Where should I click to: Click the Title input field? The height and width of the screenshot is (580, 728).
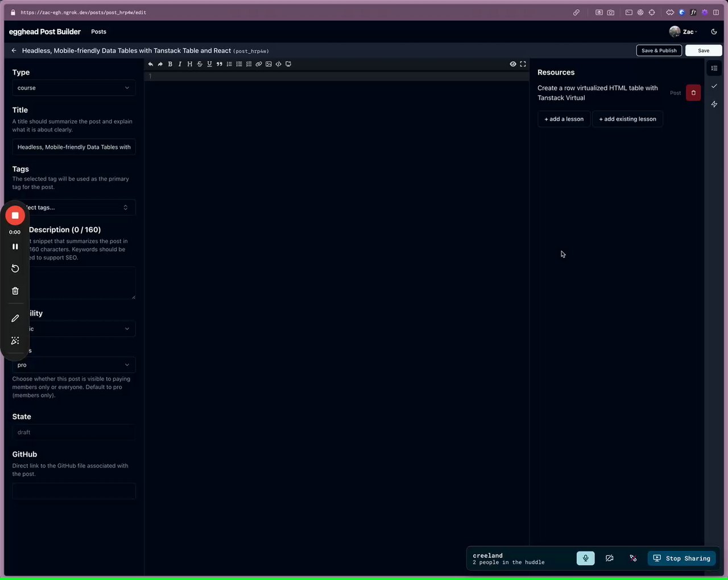coord(74,147)
